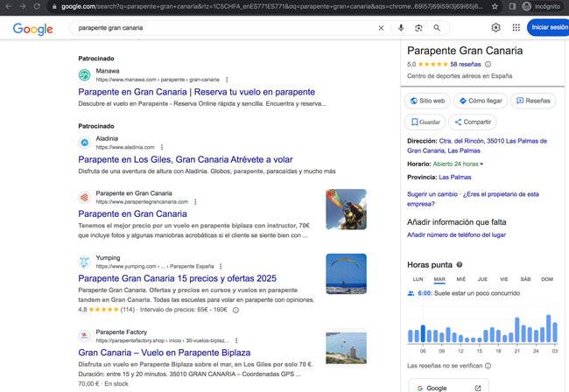This screenshot has width=569, height=392.
Task: Open Las Palmas province link
Action: tap(455, 178)
